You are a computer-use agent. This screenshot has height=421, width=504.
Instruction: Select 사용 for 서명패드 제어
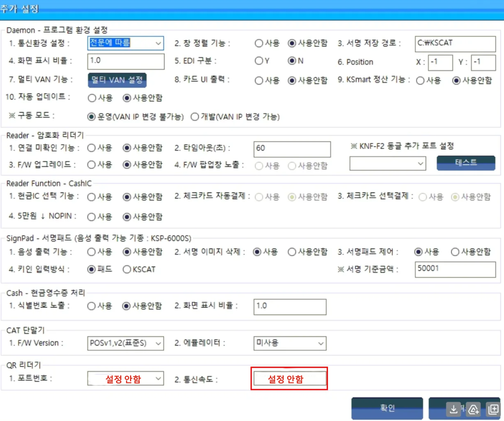pos(427,252)
